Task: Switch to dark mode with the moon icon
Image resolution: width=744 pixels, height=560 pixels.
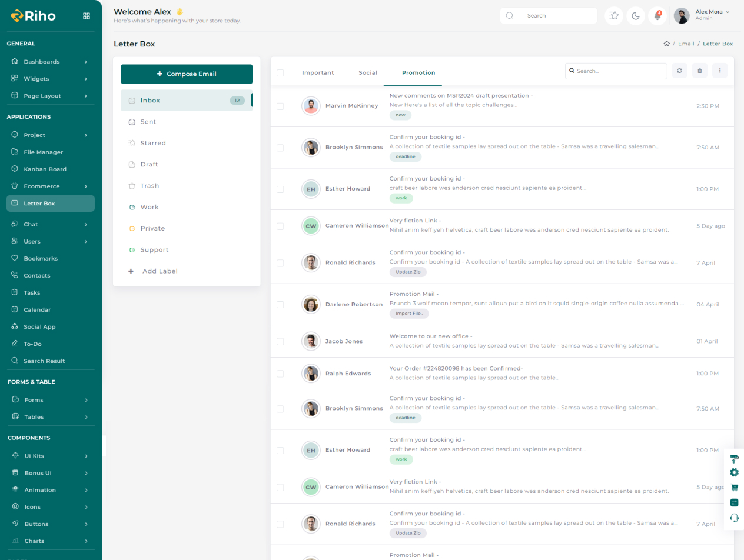Action: [636, 16]
